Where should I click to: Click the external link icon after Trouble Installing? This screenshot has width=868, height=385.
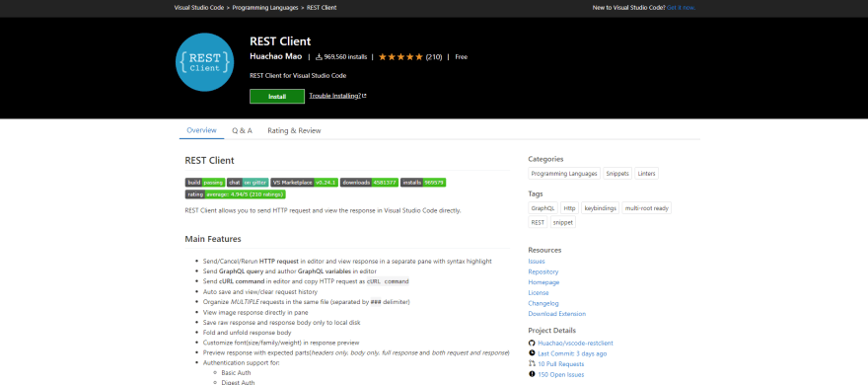click(364, 96)
